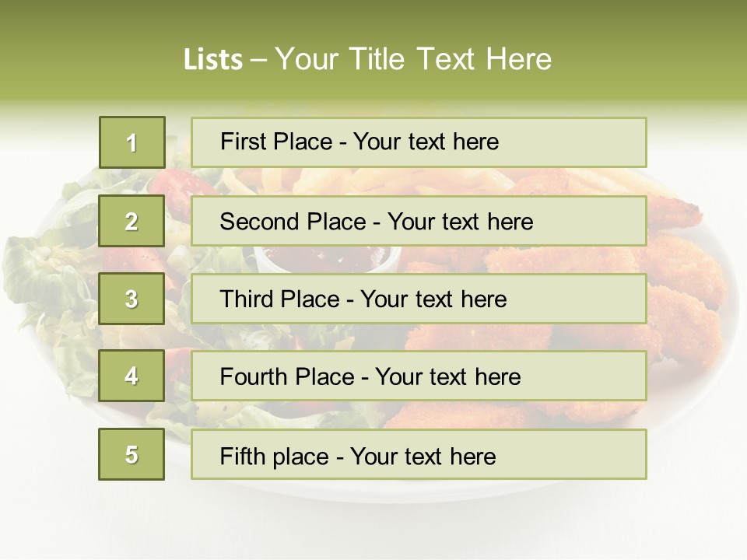The image size is (747, 560).
Task: Select the "Second Place - Your text here" bar
Action: pos(419,221)
